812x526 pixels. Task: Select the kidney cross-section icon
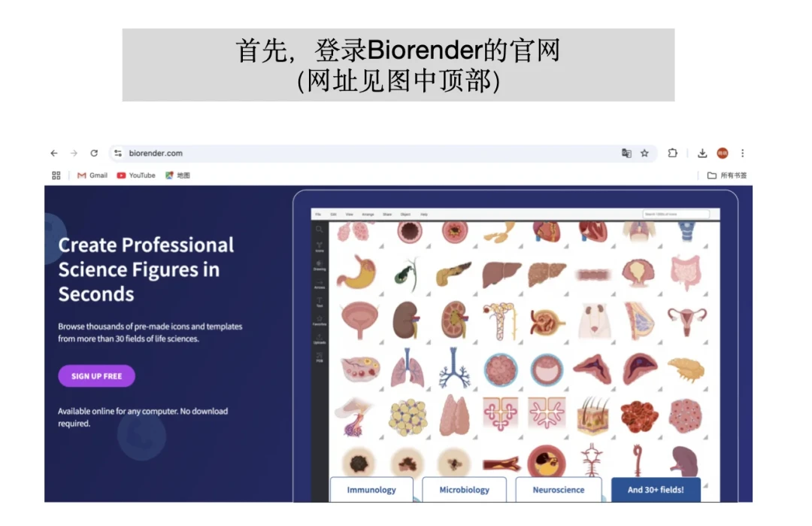pos(454,321)
